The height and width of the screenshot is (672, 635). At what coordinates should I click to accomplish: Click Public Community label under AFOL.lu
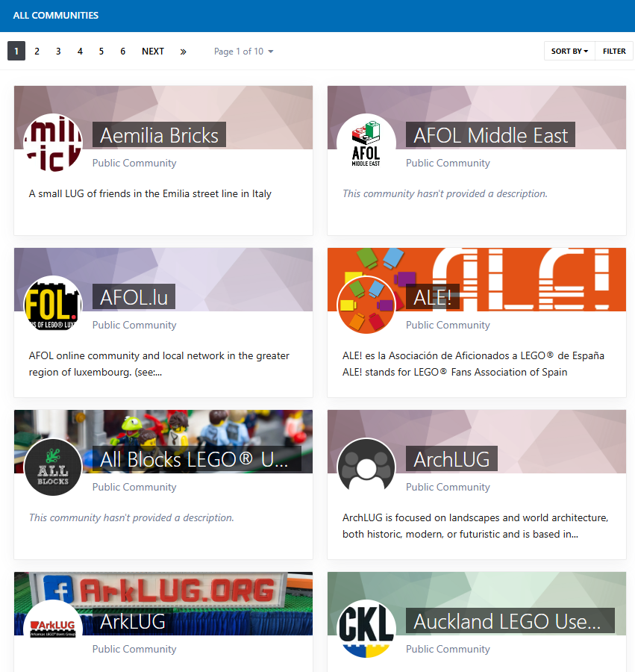[x=134, y=326]
